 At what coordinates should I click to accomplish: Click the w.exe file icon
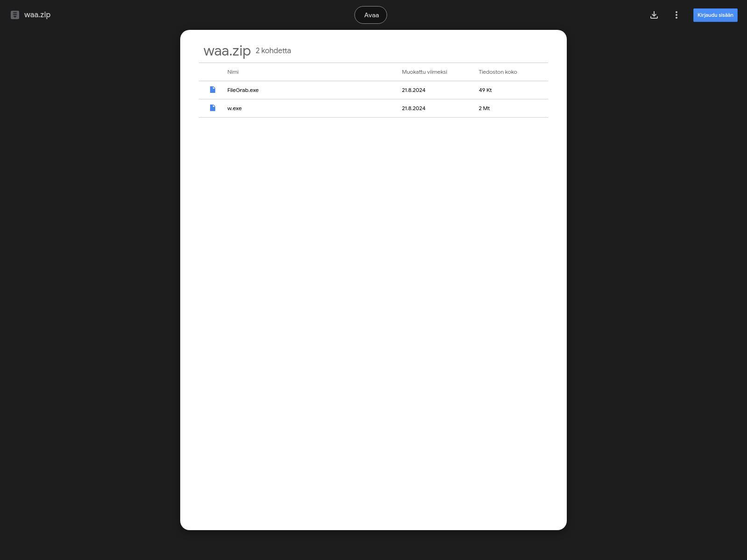212,108
